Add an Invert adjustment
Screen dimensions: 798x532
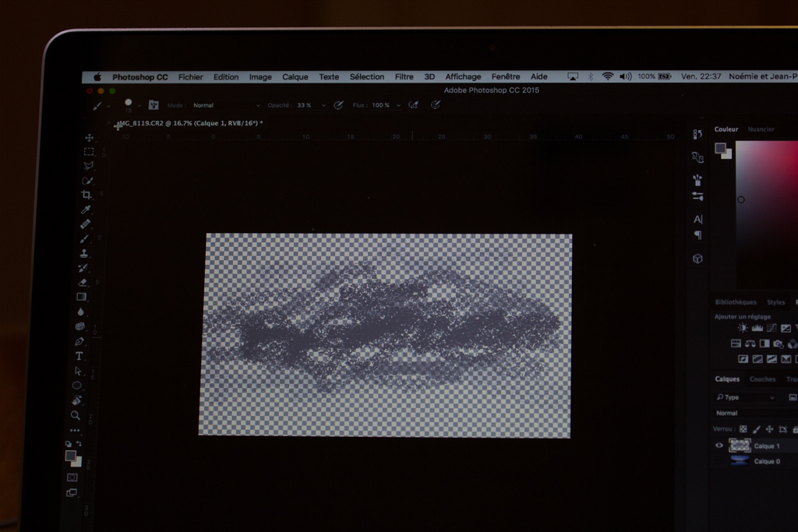click(743, 359)
